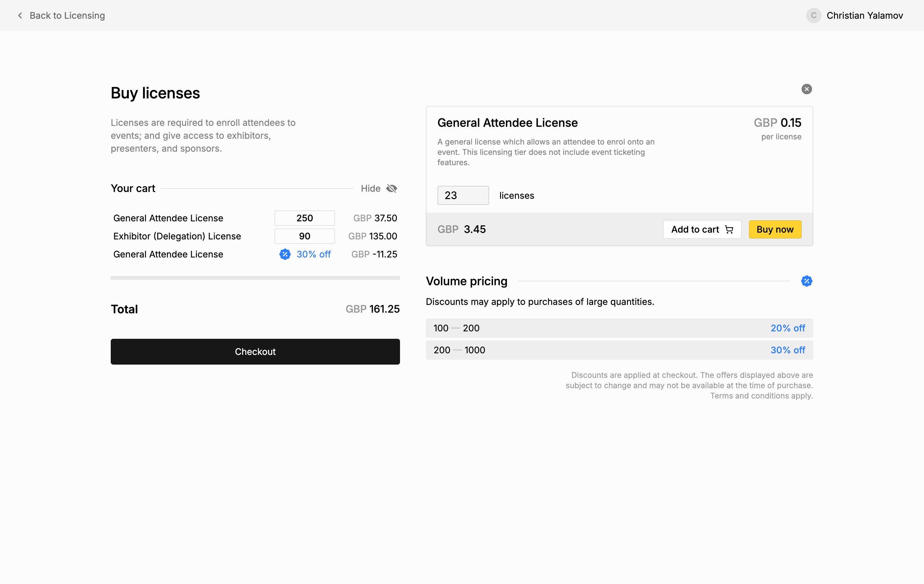Click the Volume pricing discount badge icon
Viewport: 924px width, 584px height.
[806, 281]
